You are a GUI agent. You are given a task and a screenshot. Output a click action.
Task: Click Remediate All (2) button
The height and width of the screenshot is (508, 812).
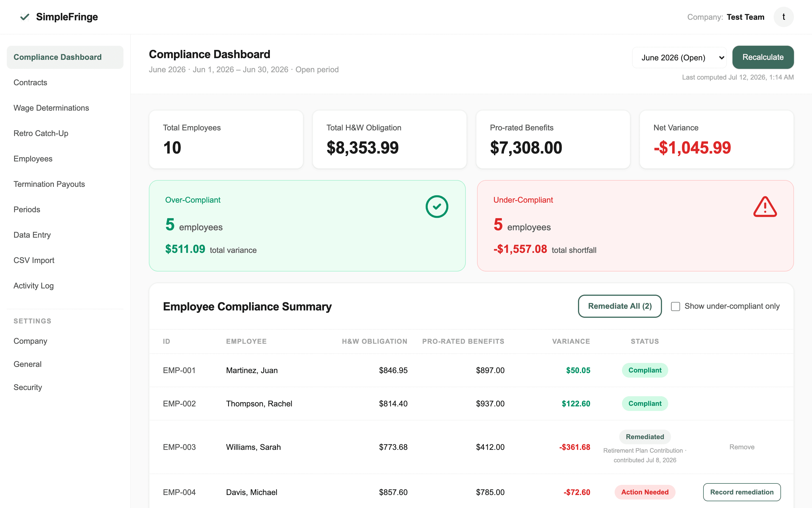tap(620, 306)
